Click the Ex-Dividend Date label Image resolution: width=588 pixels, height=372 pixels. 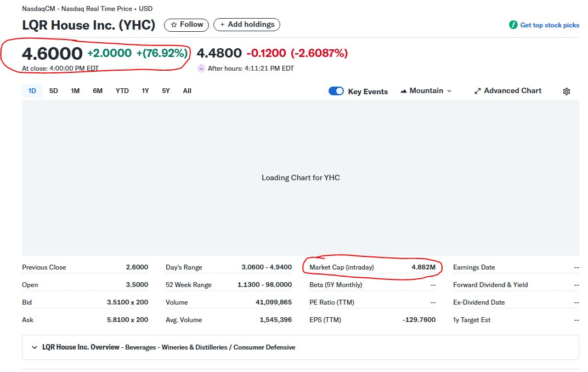[479, 302]
